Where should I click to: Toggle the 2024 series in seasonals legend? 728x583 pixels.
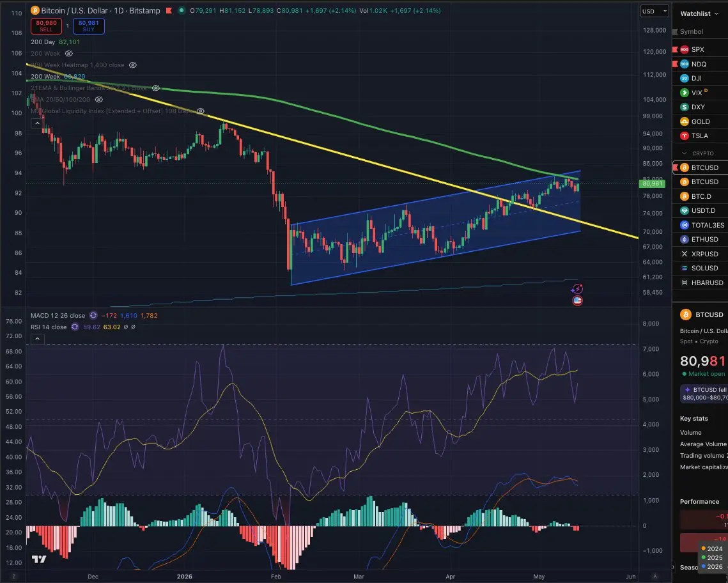[712, 548]
